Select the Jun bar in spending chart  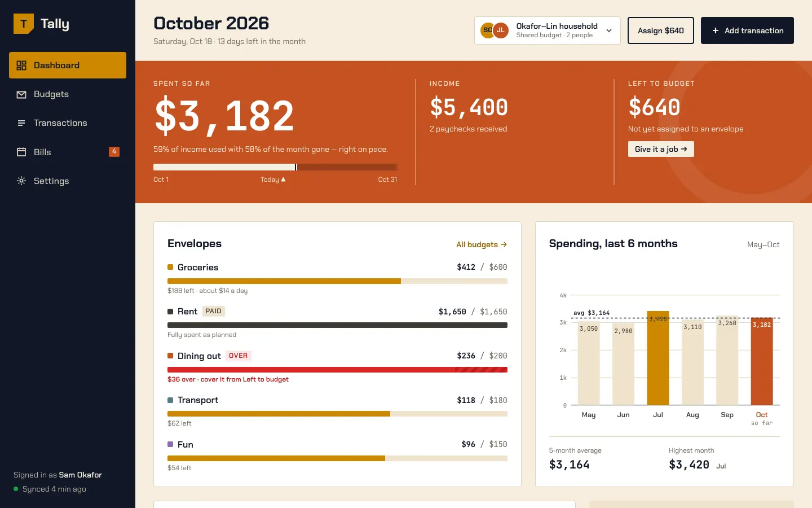tap(623, 364)
